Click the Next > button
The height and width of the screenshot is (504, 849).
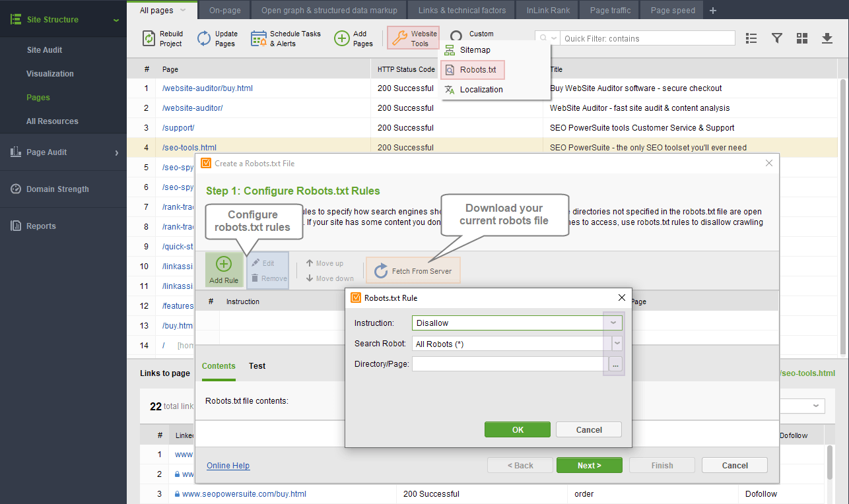pyautogui.click(x=590, y=465)
